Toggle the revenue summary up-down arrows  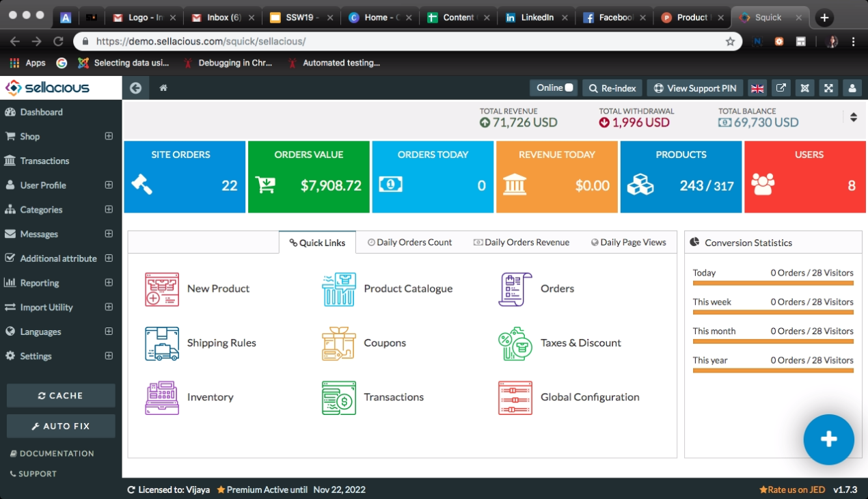click(x=853, y=117)
